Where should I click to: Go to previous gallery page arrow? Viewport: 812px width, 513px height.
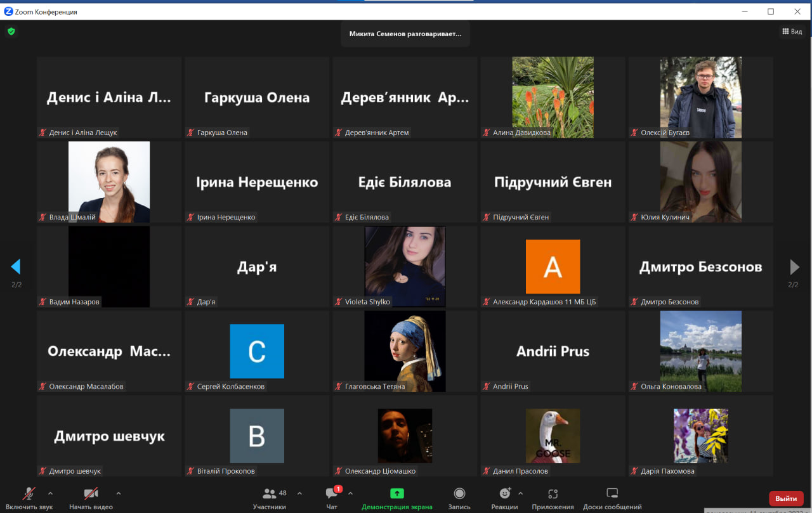pyautogui.click(x=16, y=266)
